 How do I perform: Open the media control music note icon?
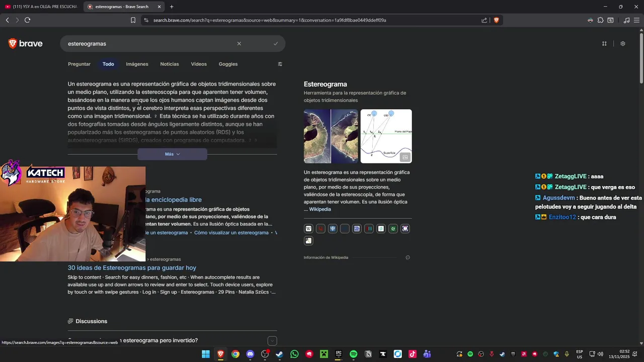tap(626, 20)
